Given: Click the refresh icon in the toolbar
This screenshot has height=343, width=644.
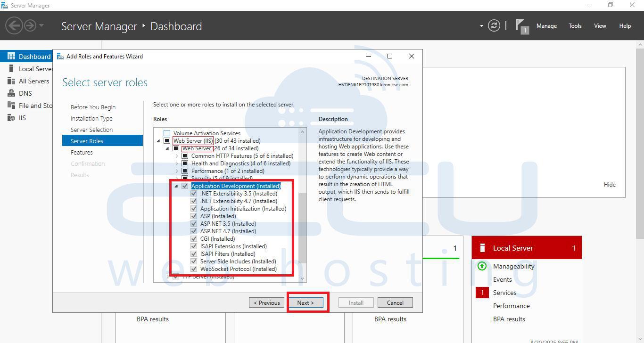Looking at the screenshot, I should tap(494, 25).
